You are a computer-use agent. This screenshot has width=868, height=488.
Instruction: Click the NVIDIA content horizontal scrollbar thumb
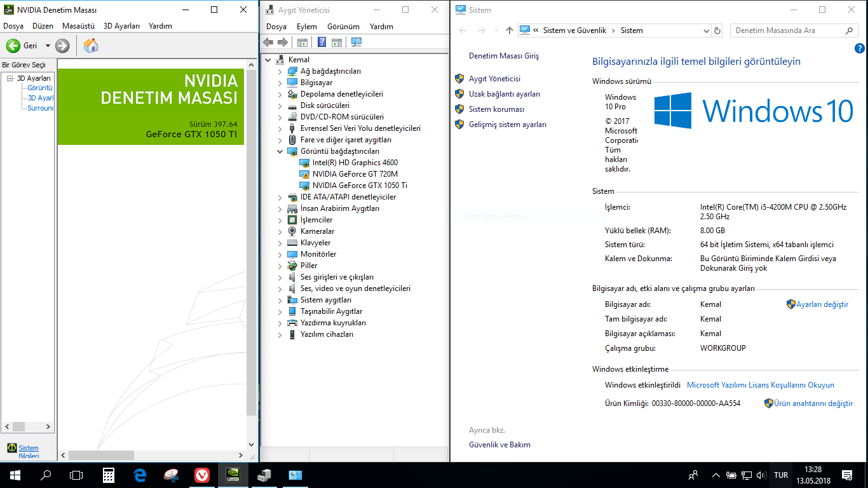[102, 455]
